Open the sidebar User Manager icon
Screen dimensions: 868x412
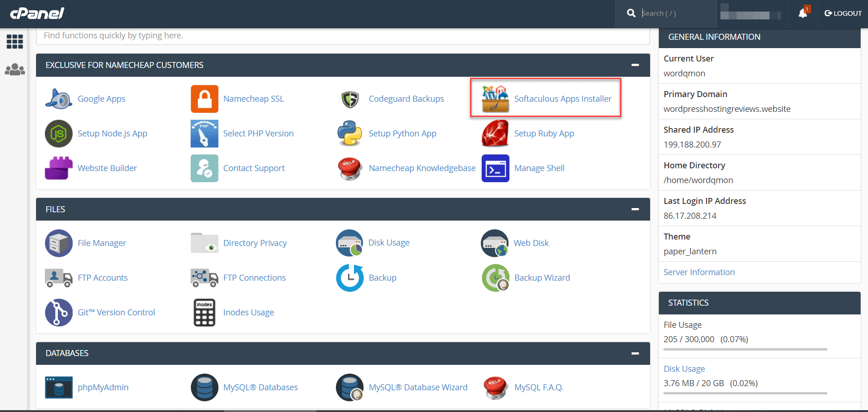(15, 69)
